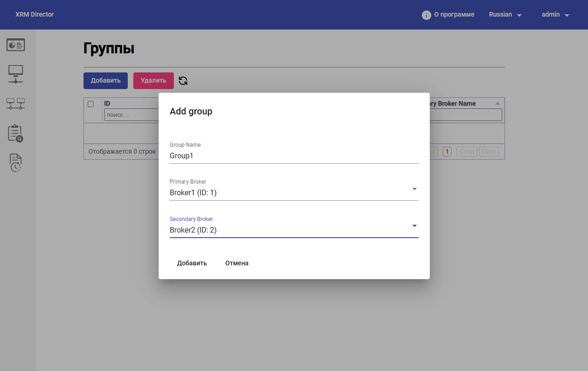The height and width of the screenshot is (371, 588).
Task: Open the connected computers group icon
Action: tap(16, 104)
